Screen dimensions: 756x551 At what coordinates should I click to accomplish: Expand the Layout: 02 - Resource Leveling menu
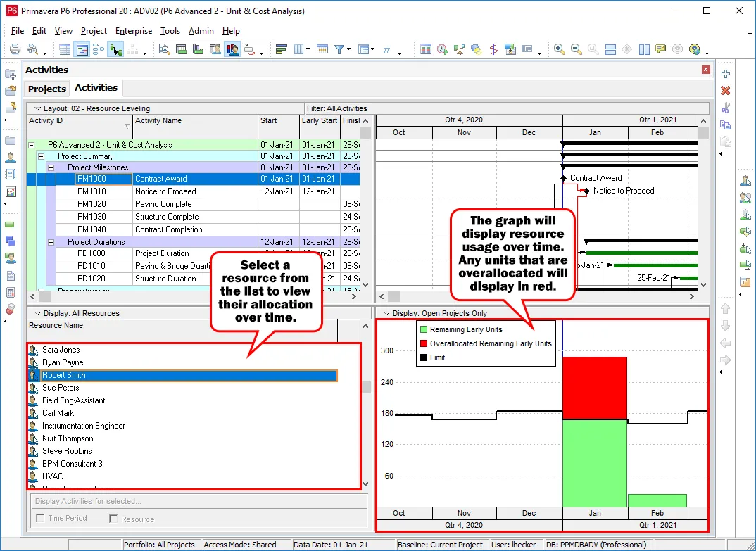click(x=37, y=108)
